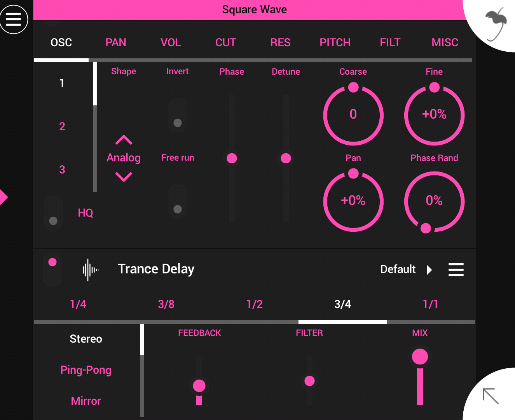Click the diagonal arrow corner icon
The image size is (515, 420).
pyautogui.click(x=491, y=396)
